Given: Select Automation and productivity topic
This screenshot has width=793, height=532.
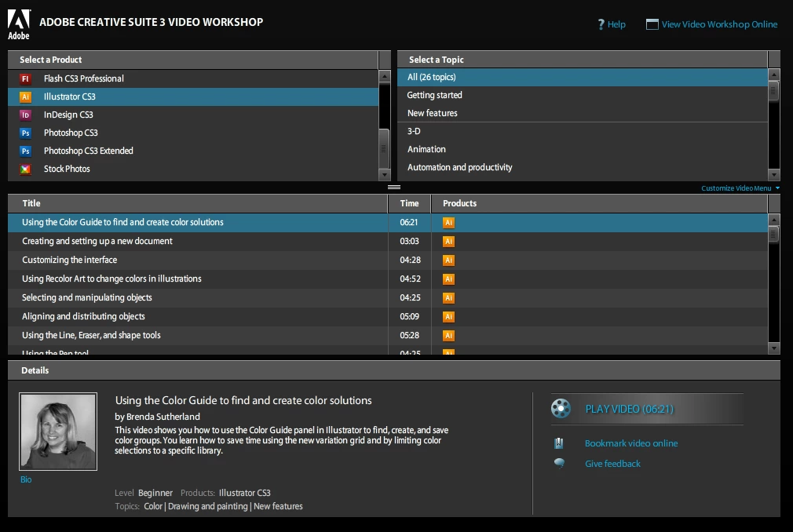Looking at the screenshot, I should coord(582,167).
